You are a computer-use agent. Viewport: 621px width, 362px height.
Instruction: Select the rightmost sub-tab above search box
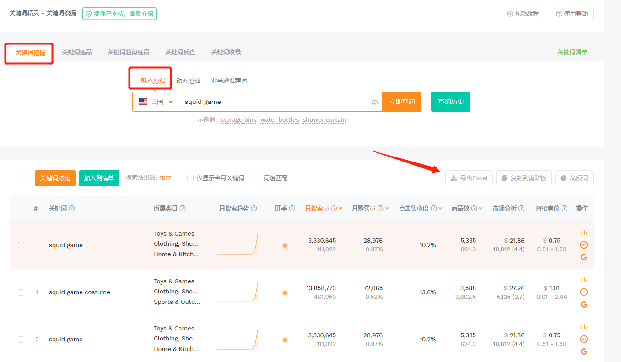point(229,80)
